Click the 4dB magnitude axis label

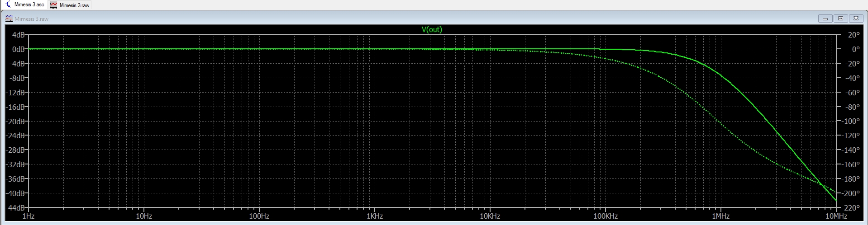point(18,35)
